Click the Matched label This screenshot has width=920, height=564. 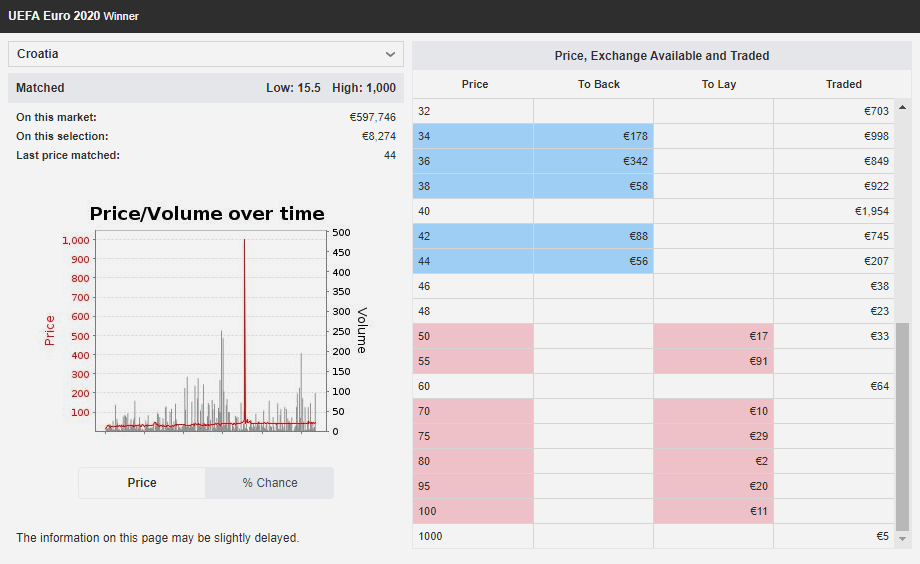pyautogui.click(x=40, y=88)
